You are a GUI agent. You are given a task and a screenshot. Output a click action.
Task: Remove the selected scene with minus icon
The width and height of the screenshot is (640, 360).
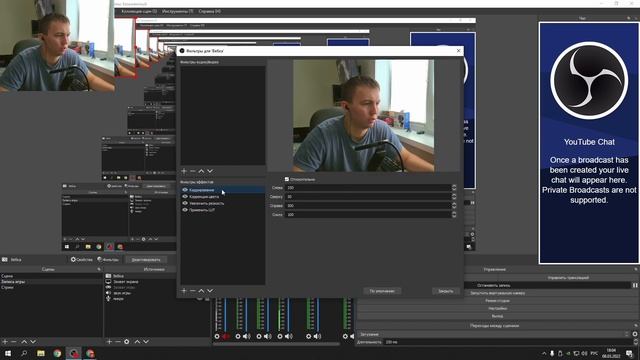13,341
